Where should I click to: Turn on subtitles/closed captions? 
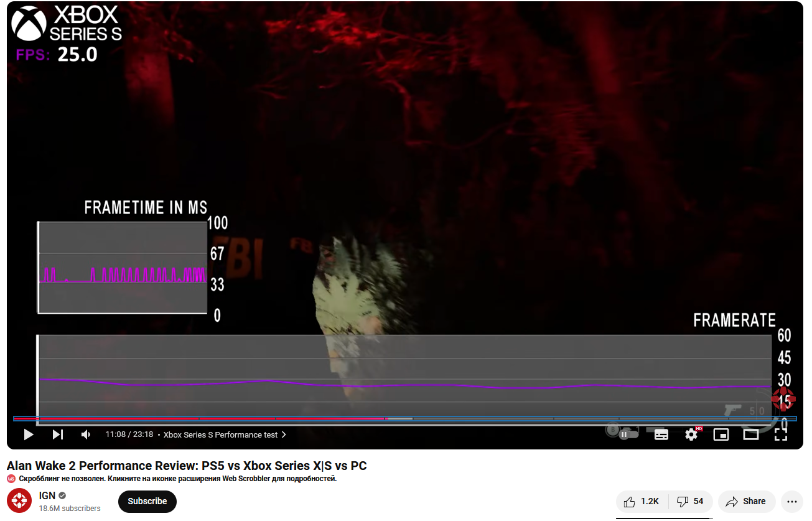(x=661, y=434)
